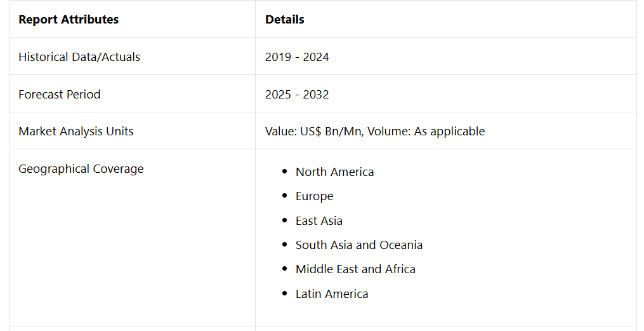Viewport: 644px width, 331px height.
Task: Select the East Asia list item
Action: (x=319, y=221)
